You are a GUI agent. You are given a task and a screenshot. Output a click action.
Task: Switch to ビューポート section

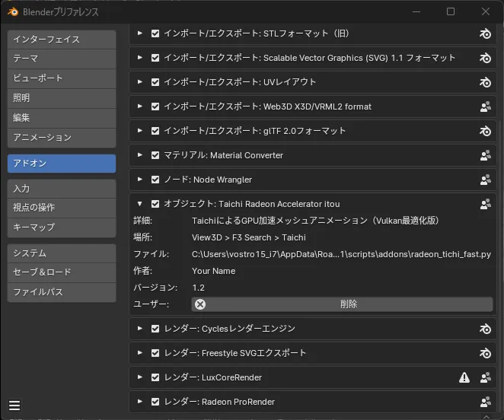point(62,78)
